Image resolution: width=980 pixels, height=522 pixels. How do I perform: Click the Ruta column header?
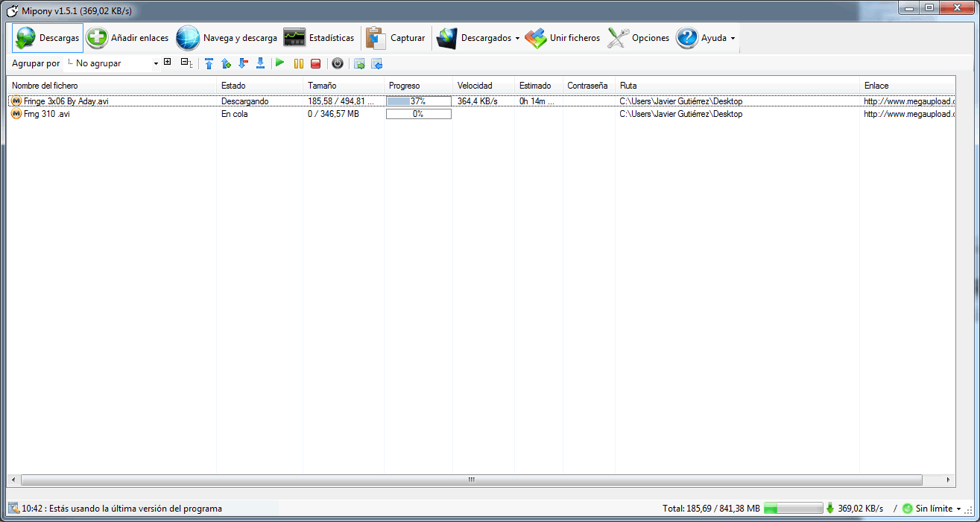(x=737, y=86)
